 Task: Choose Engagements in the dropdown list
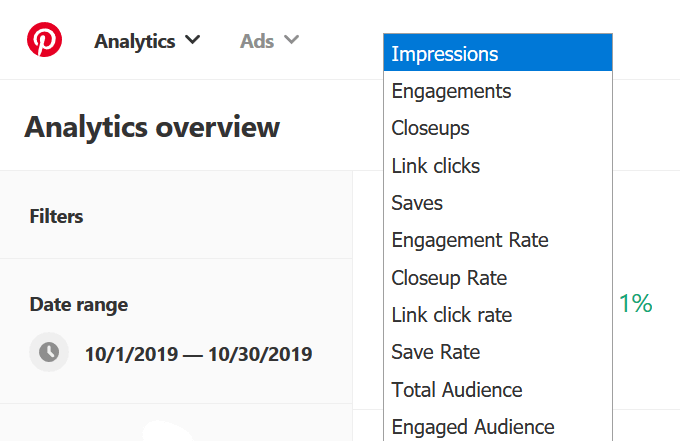pos(497,91)
